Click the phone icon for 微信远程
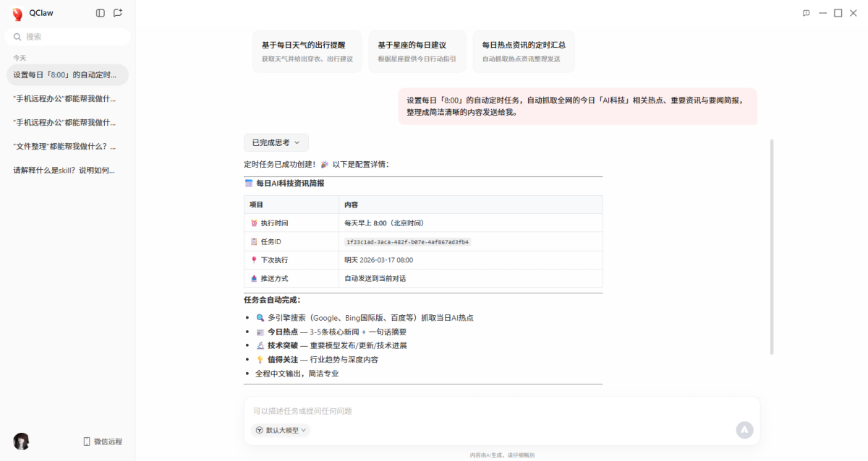 (87, 441)
